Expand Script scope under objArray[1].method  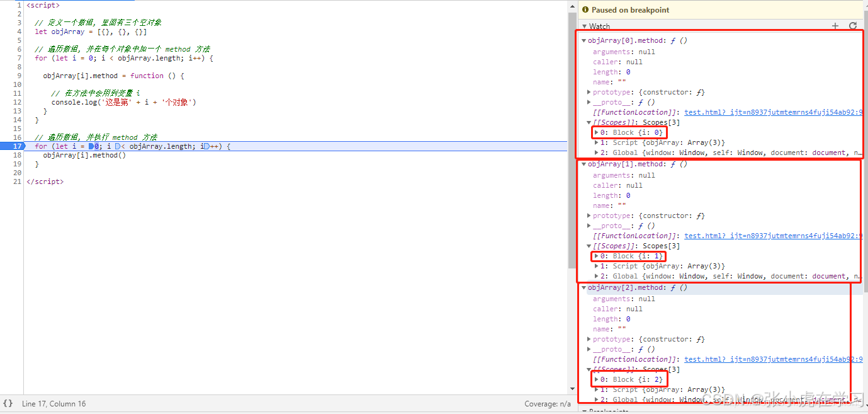(597, 267)
